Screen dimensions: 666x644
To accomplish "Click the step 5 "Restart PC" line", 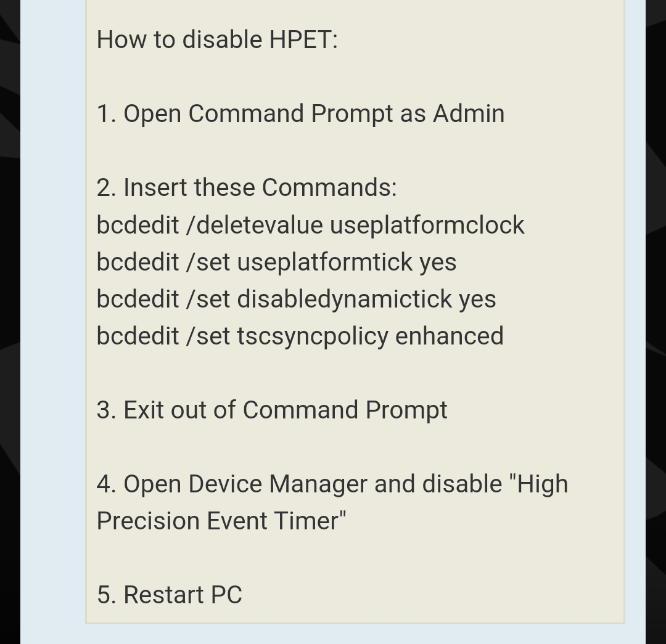I will point(170,595).
